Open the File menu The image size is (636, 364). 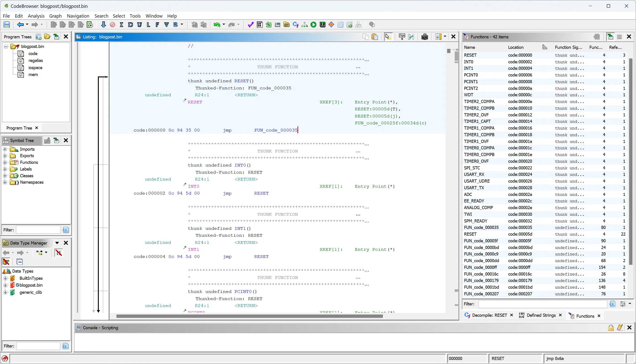coord(6,16)
